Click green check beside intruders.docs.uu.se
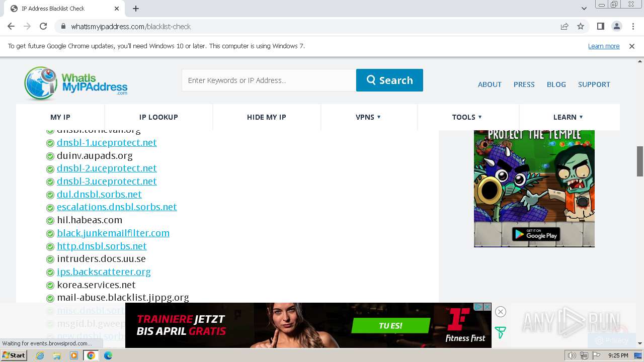This screenshot has height=362, width=644. coord(50,259)
